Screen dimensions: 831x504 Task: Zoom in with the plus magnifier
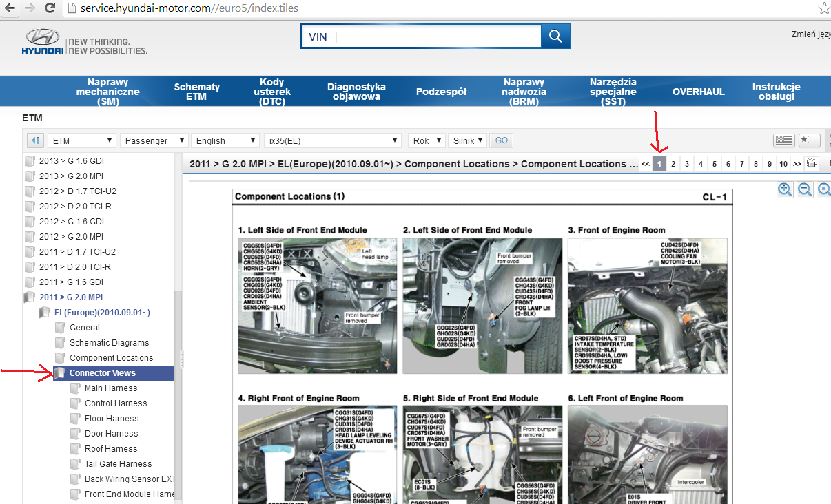[784, 190]
